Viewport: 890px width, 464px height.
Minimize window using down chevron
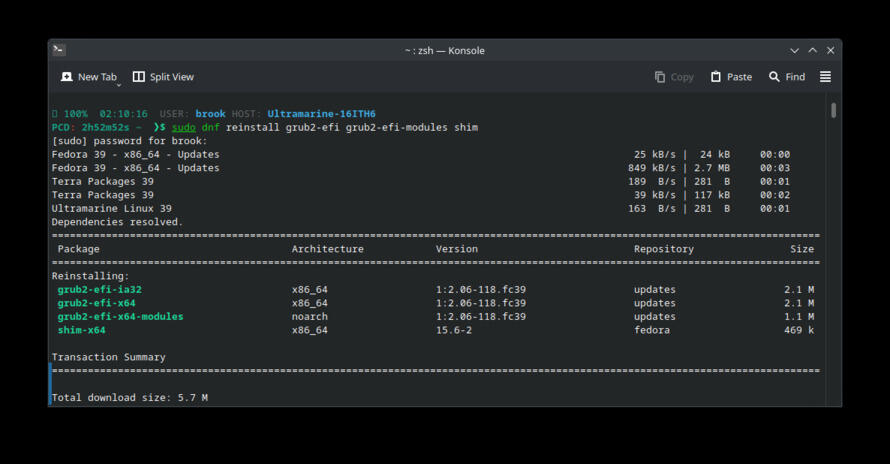[x=795, y=51]
